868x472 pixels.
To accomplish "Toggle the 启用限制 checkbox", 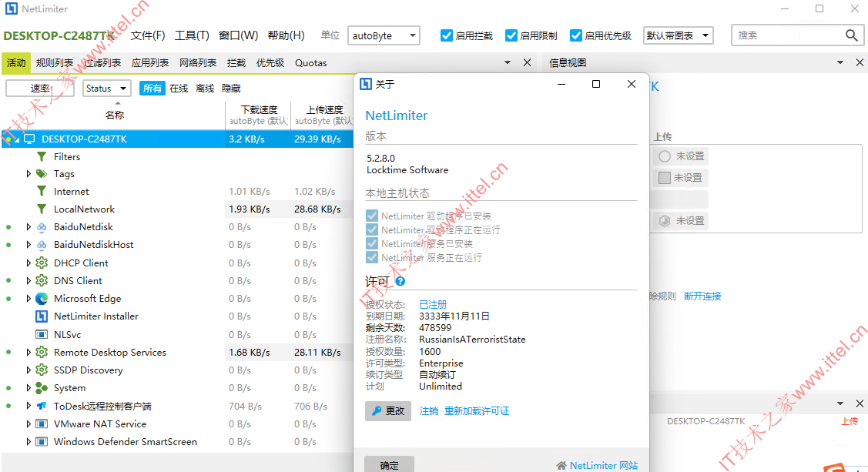I will click(510, 35).
